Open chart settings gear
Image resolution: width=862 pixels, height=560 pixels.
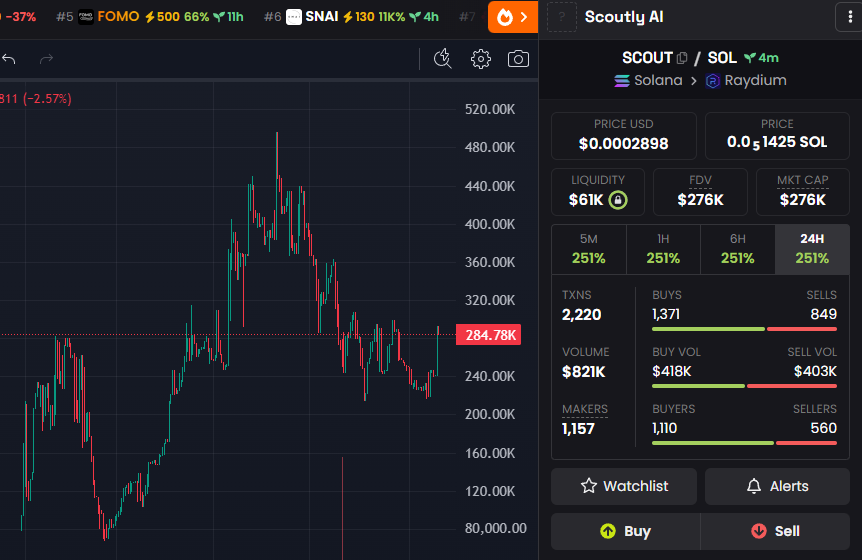point(480,59)
